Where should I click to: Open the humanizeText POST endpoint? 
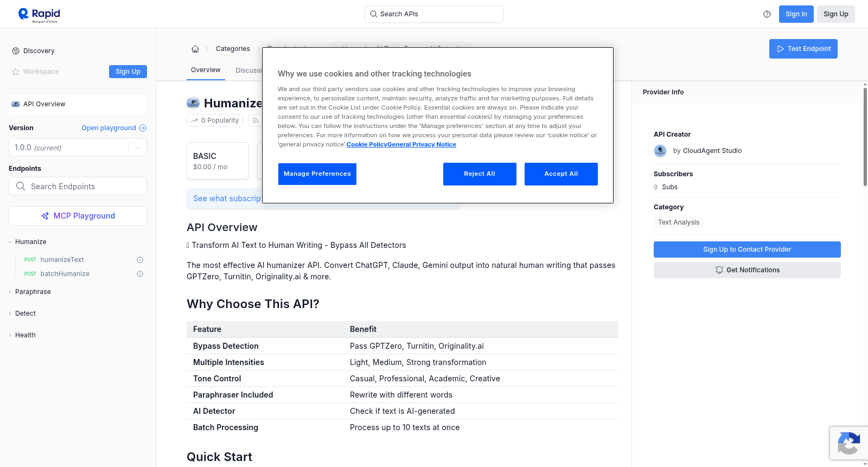62,260
